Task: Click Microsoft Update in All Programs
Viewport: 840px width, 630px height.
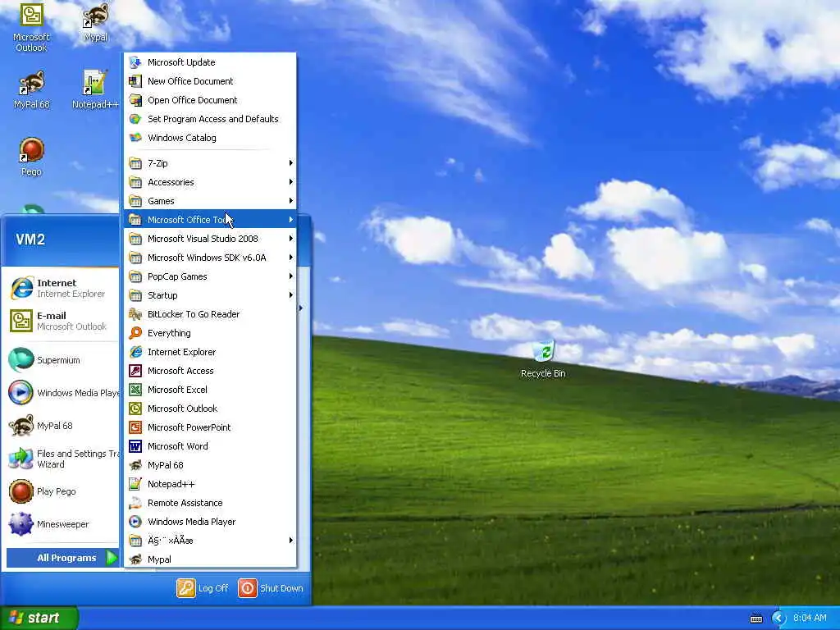Action: point(210,62)
